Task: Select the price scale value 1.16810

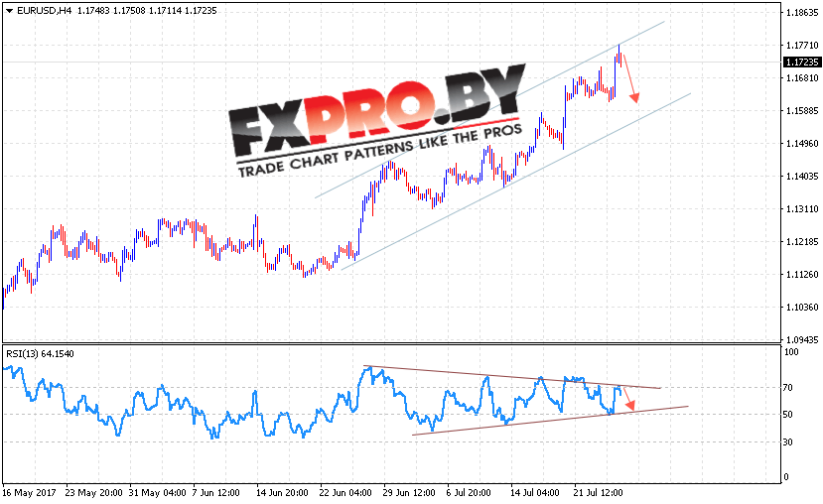Action: tap(802, 78)
